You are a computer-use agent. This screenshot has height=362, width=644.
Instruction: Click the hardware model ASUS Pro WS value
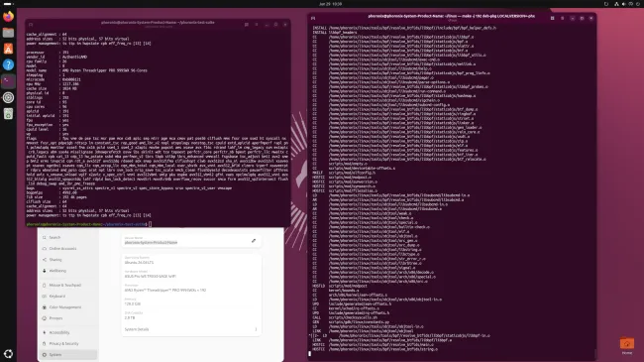(x=151, y=277)
